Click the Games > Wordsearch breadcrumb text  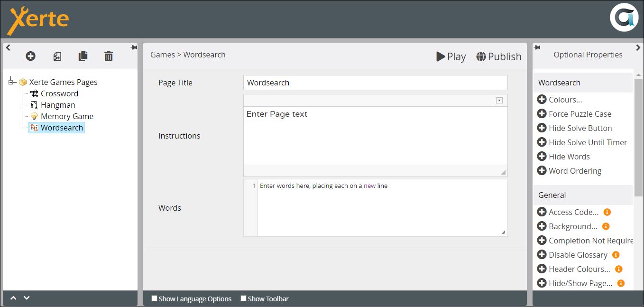click(188, 55)
